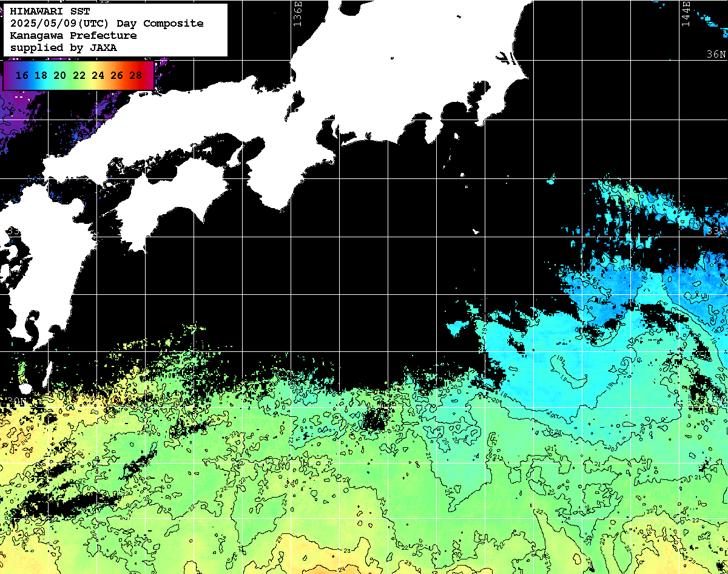
Task: Click the "supplied by JAXA" credit text
Action: click(64, 47)
